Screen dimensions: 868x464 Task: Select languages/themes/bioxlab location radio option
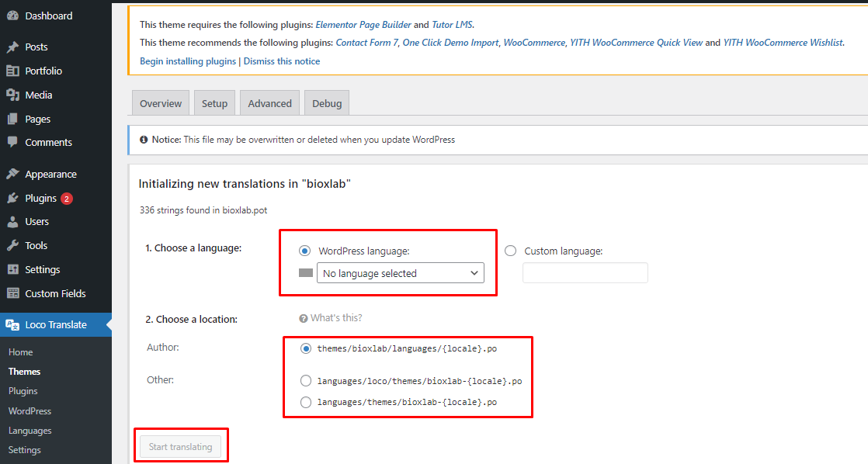click(306, 402)
